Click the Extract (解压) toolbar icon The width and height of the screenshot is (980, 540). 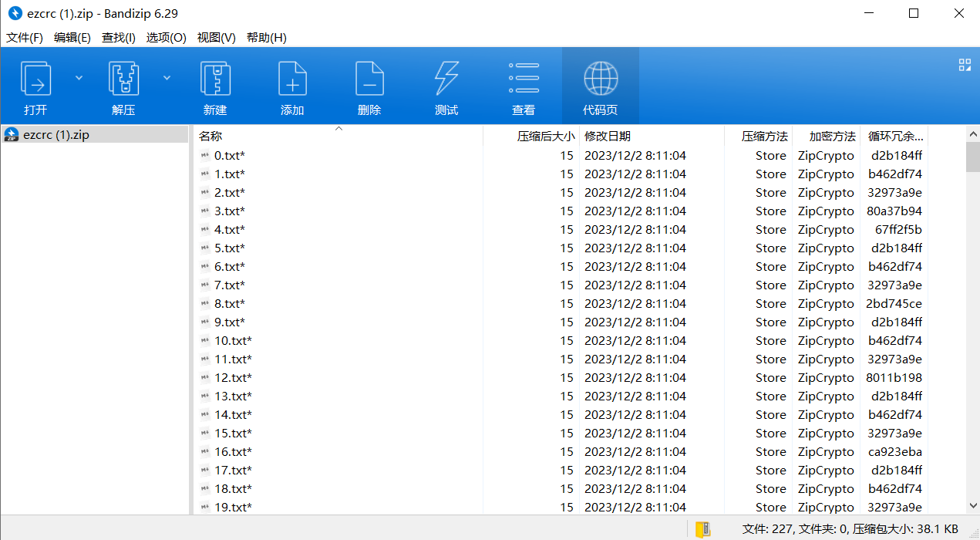(x=123, y=78)
